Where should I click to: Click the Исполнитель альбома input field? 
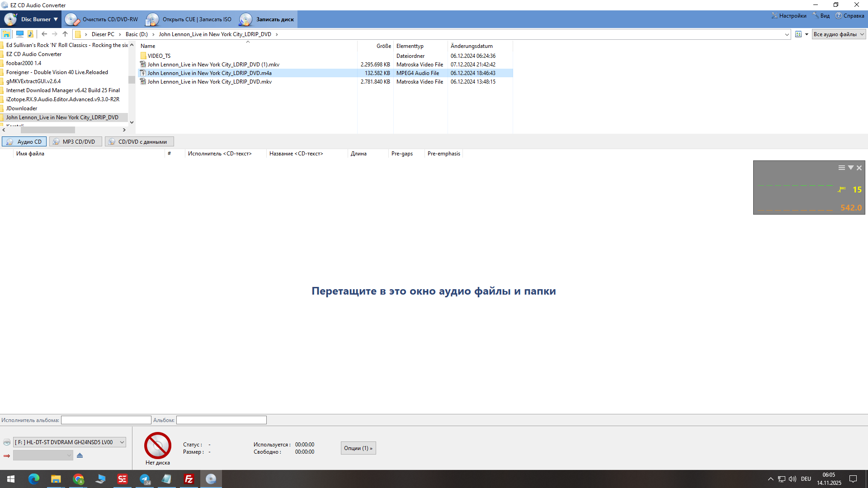coord(106,420)
